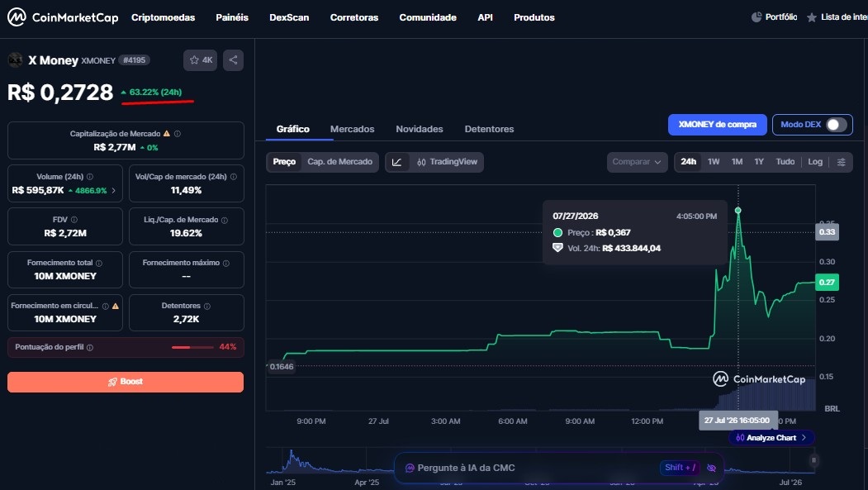This screenshot has height=490, width=868.
Task: Open Corretoras menu
Action: click(354, 17)
